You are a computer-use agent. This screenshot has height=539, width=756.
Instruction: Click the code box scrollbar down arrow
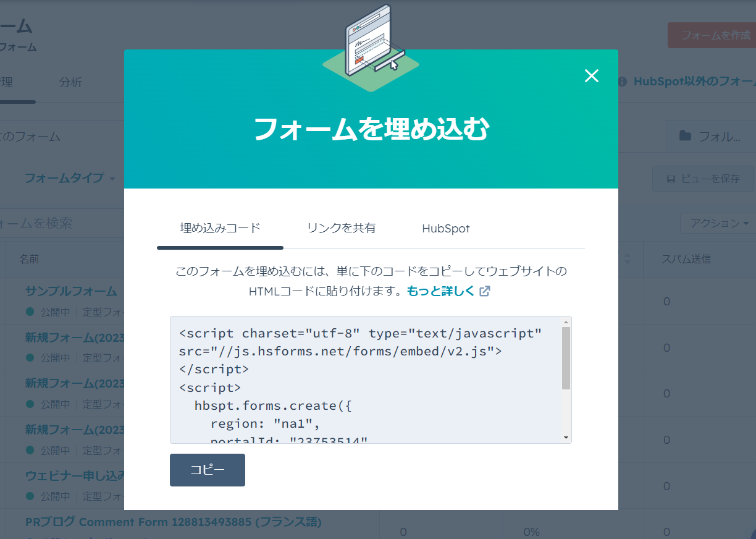point(566,438)
